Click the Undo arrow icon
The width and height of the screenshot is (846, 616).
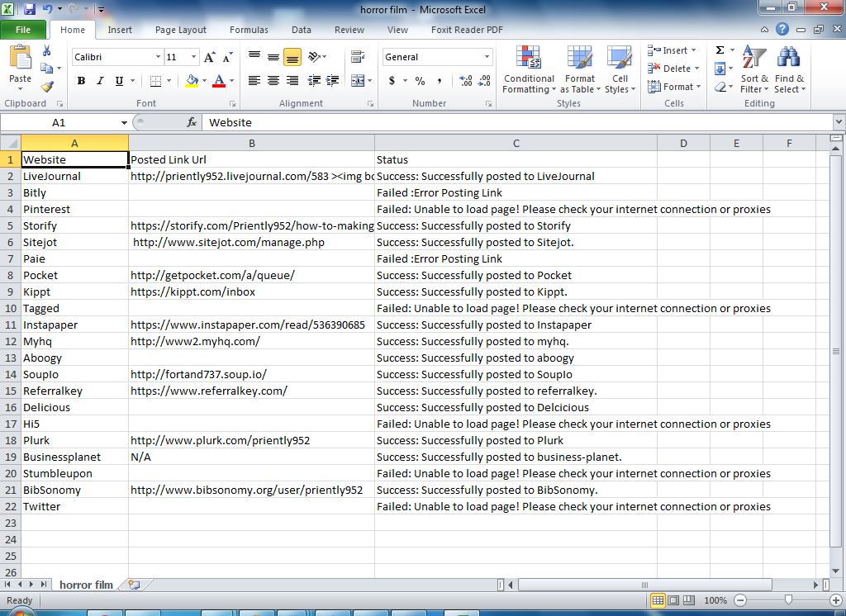point(47,8)
